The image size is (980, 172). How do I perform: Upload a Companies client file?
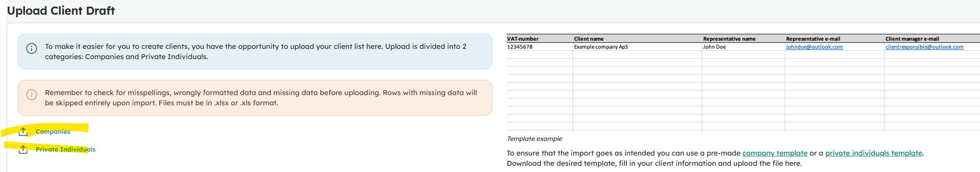click(53, 132)
